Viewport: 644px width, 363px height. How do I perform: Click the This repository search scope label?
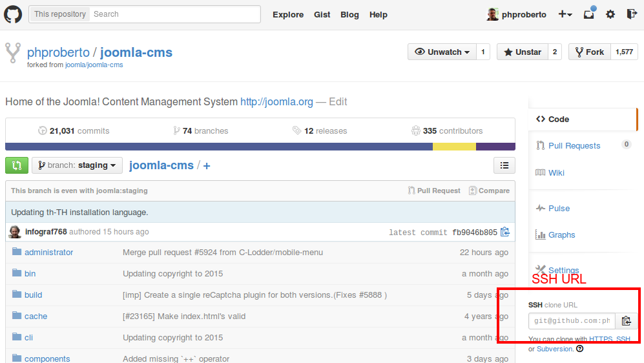click(60, 14)
